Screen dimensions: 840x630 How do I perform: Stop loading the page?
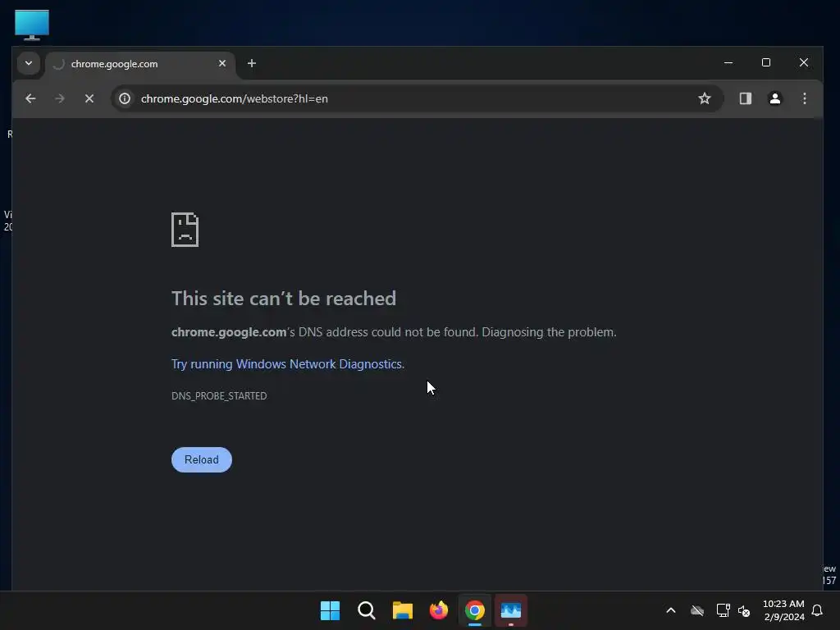coord(89,98)
